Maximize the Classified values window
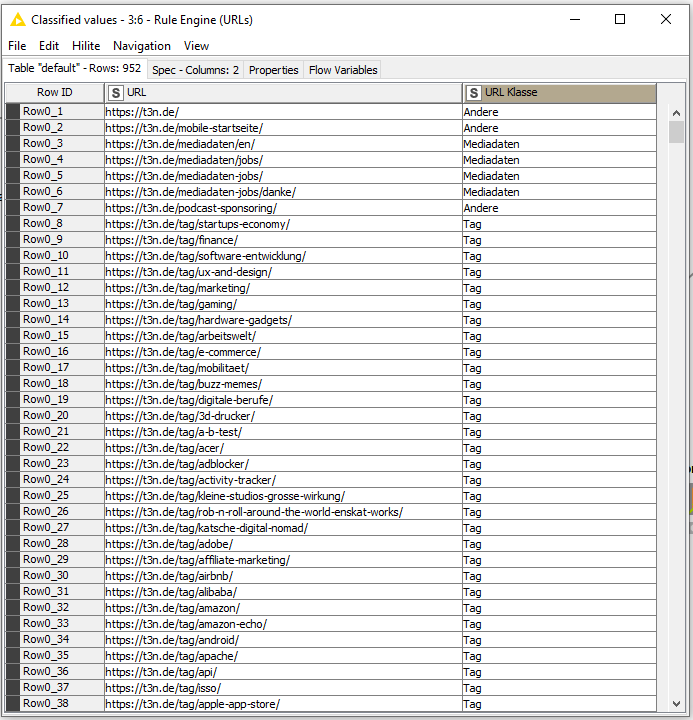Viewport: 693px width, 720px height. coord(620,19)
